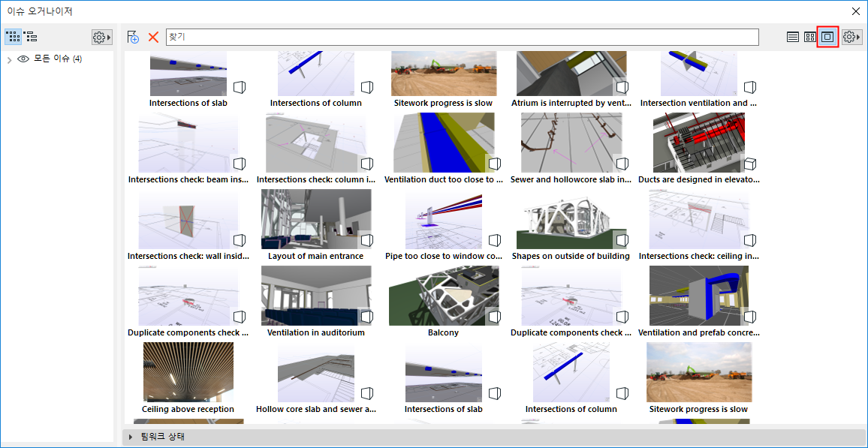The width and height of the screenshot is (868, 448).
Task: Select large thumbnail view icon
Action: pos(827,37)
